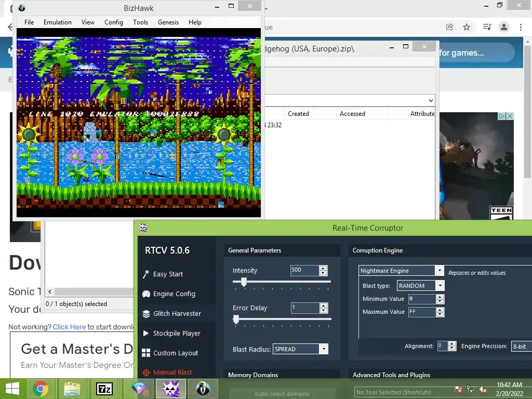532x399 pixels.
Task: Click the '0 / 1 object(s) selected' status
Action: [x=76, y=303]
